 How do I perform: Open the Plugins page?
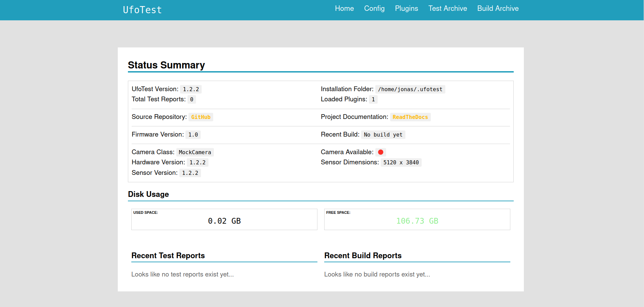[406, 8]
